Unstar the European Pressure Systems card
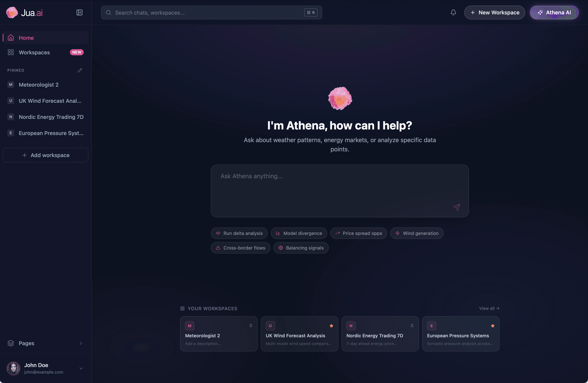This screenshot has height=383, width=588. (493, 326)
